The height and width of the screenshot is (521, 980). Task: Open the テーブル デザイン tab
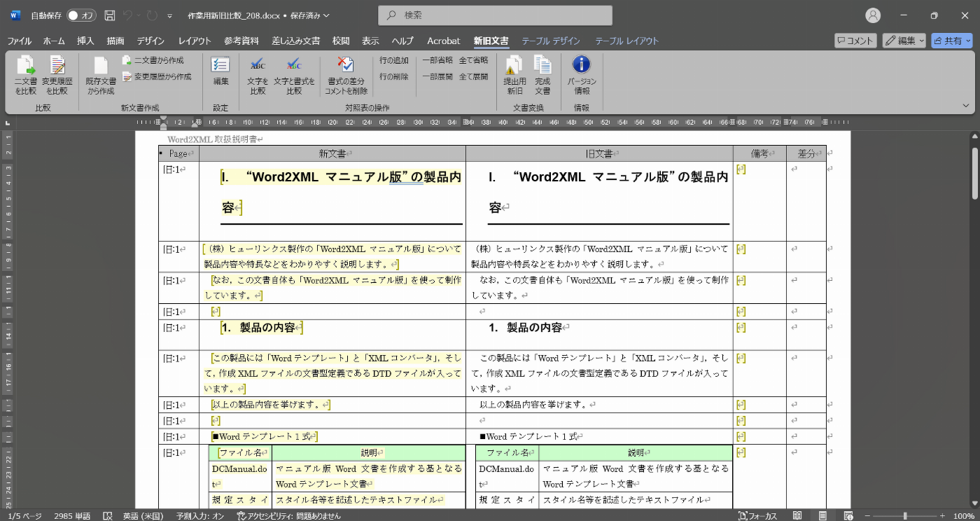pyautogui.click(x=550, y=41)
